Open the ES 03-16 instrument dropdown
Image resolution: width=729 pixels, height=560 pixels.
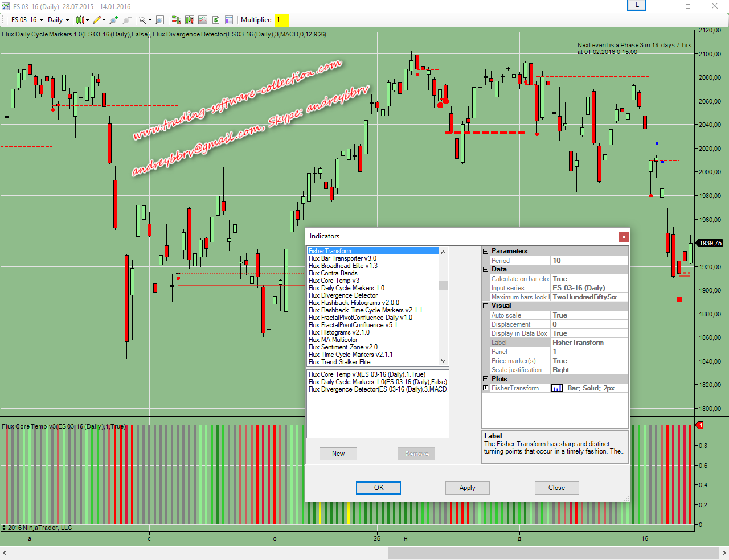pos(27,20)
